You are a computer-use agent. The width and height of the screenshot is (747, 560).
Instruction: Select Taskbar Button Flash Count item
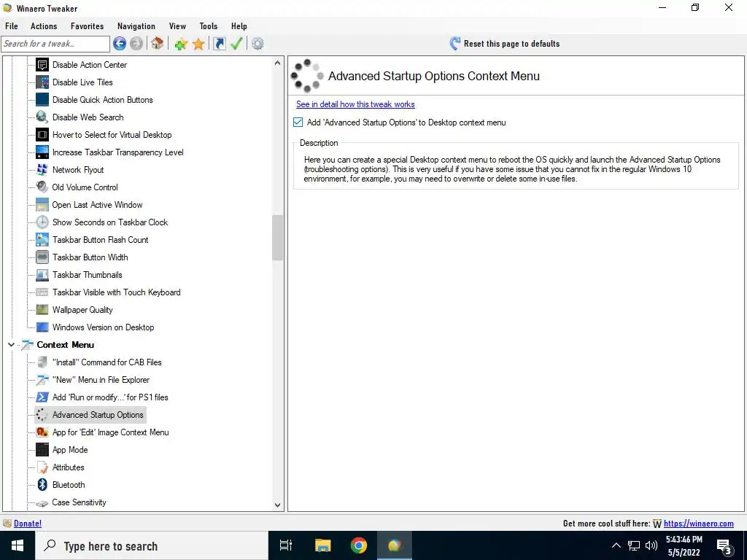point(100,240)
